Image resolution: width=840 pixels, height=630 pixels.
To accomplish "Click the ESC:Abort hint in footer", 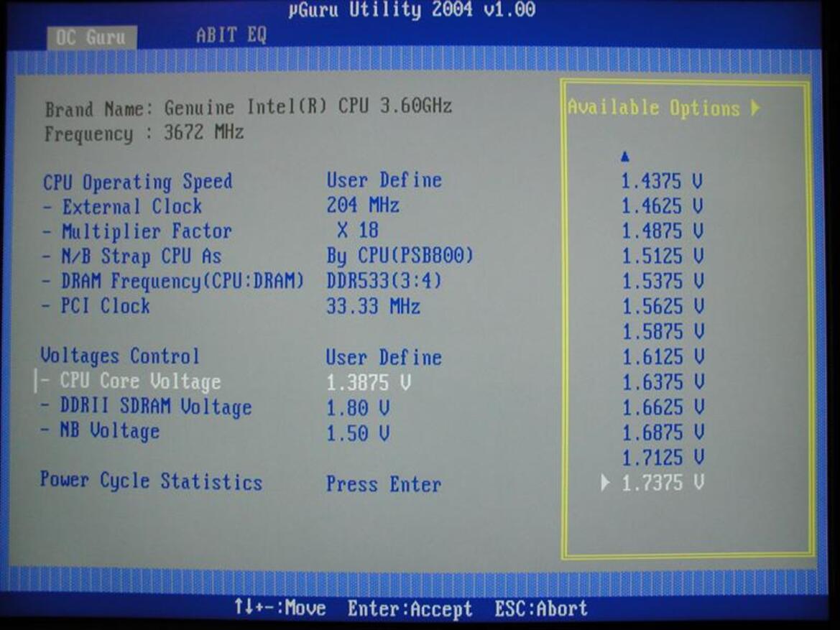I will [541, 608].
